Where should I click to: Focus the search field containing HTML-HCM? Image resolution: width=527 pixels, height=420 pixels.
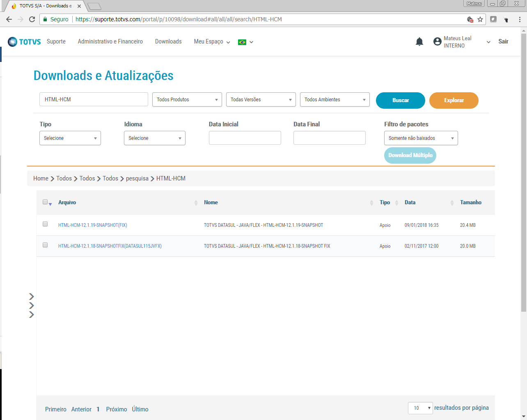click(94, 99)
